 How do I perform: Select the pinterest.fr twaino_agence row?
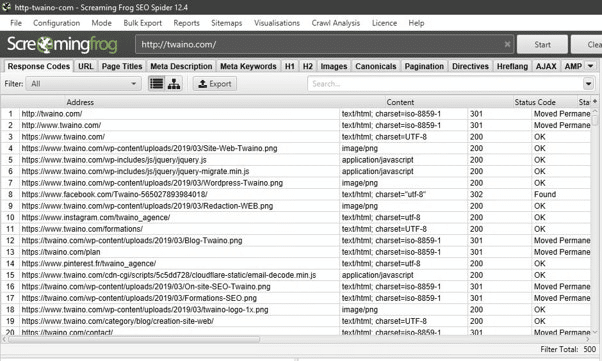coord(296,263)
